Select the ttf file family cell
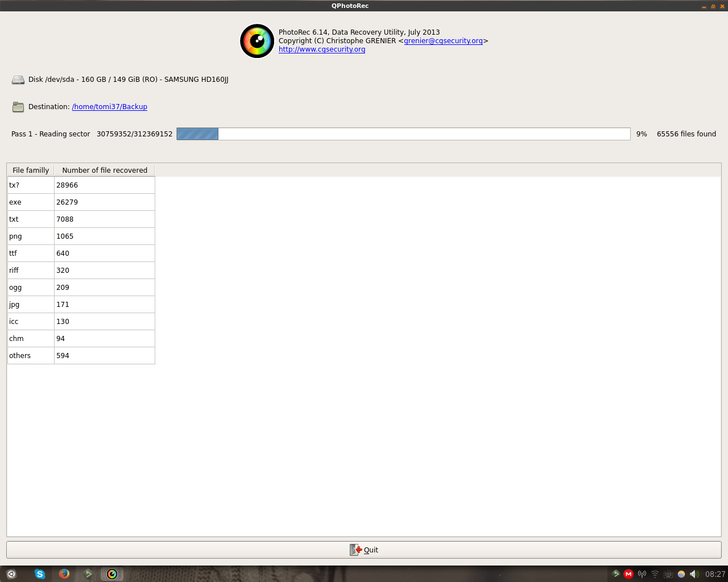The width and height of the screenshot is (728, 582). tap(31, 253)
